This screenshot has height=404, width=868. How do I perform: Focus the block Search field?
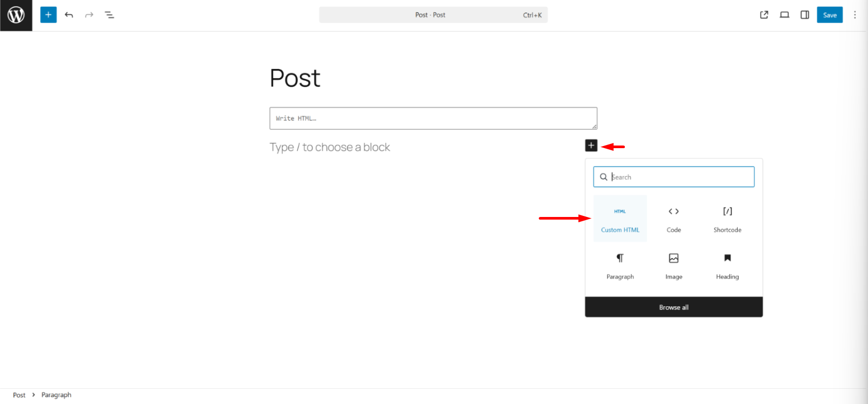pyautogui.click(x=674, y=177)
